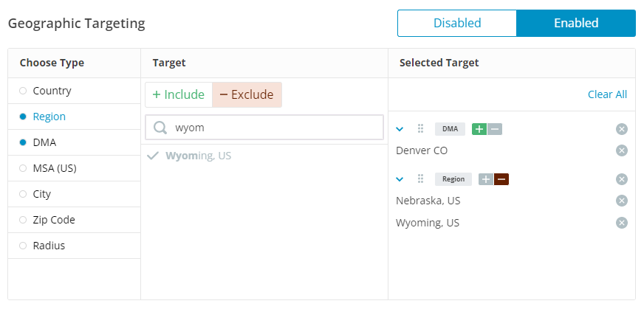Collapse the DMA group chevron

[x=400, y=130]
